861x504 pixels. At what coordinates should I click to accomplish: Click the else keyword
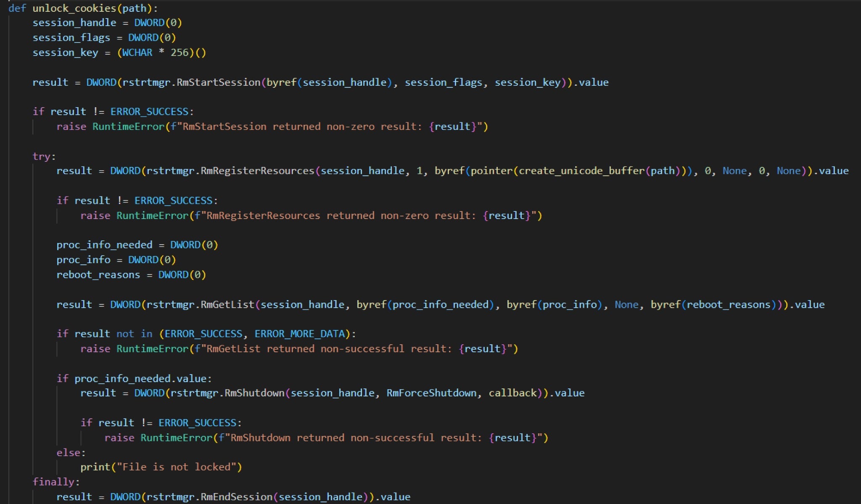pos(68,453)
